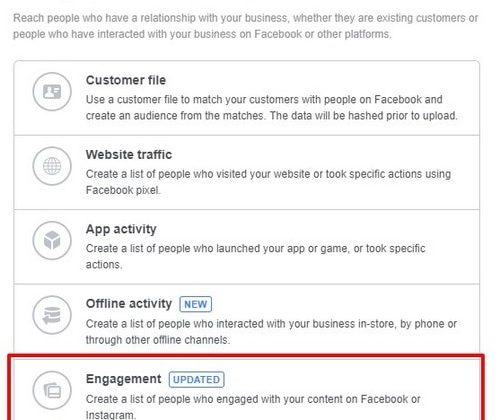Select the Website traffic heading
Viewport: 500px width, 420px height.
pos(129,155)
